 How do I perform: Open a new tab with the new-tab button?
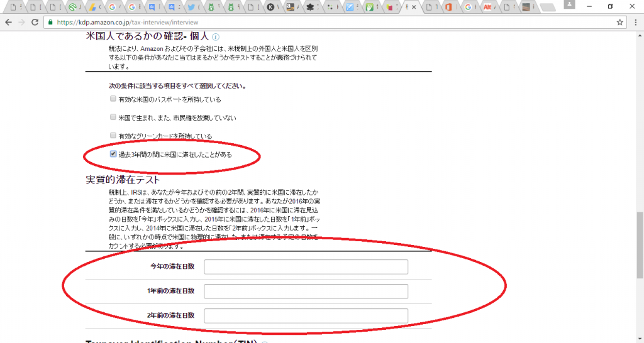click(x=548, y=7)
